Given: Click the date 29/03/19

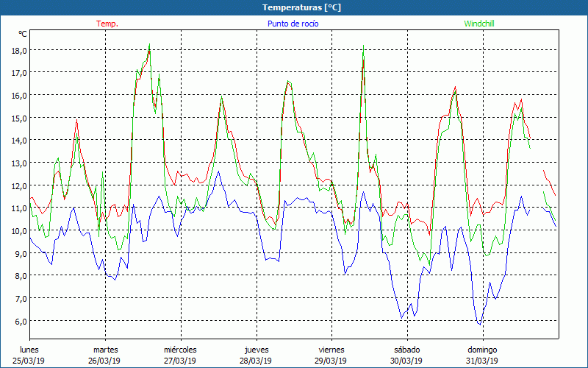Looking at the screenshot, I should point(331,361).
